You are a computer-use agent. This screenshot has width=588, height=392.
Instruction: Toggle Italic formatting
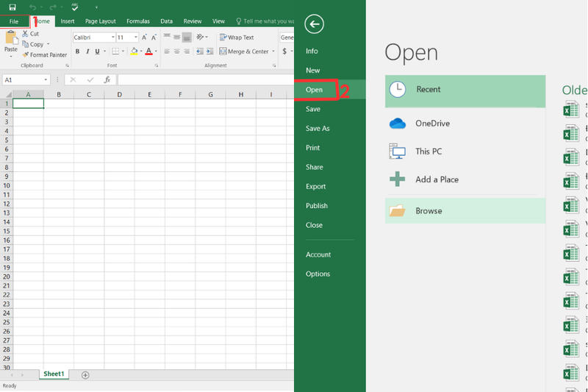87,51
